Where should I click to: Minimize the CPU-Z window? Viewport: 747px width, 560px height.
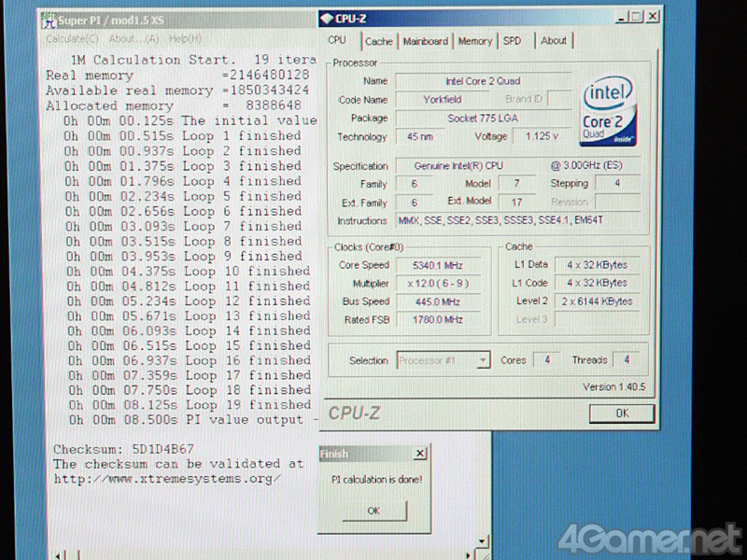[x=621, y=17]
